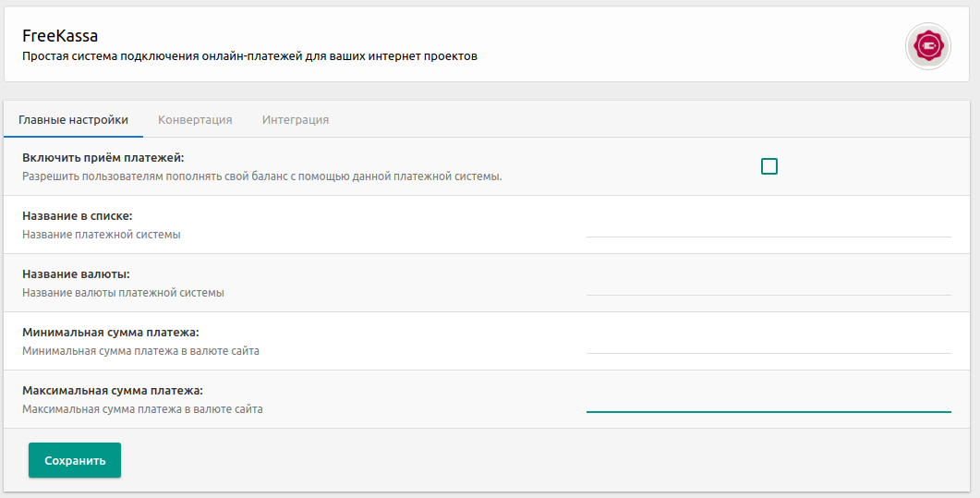Viewport: 980px width, 498px height.
Task: Click the Простая система подключения description text
Action: click(250, 56)
